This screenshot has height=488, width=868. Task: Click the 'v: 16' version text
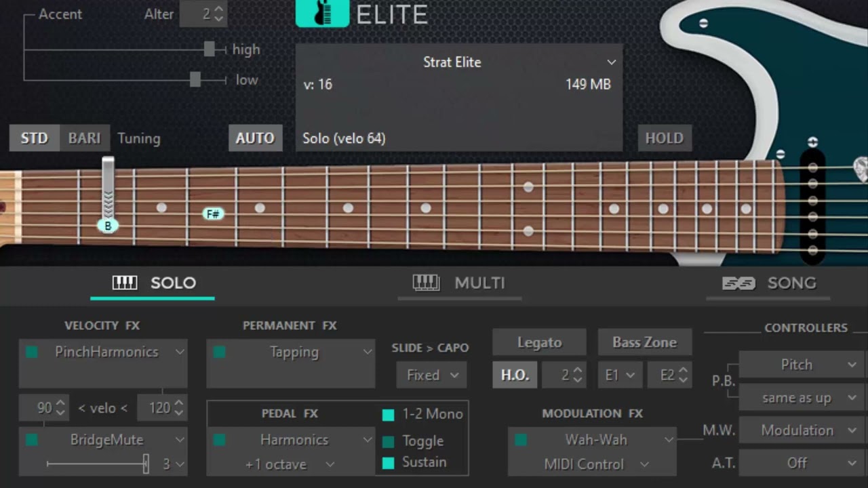click(317, 85)
